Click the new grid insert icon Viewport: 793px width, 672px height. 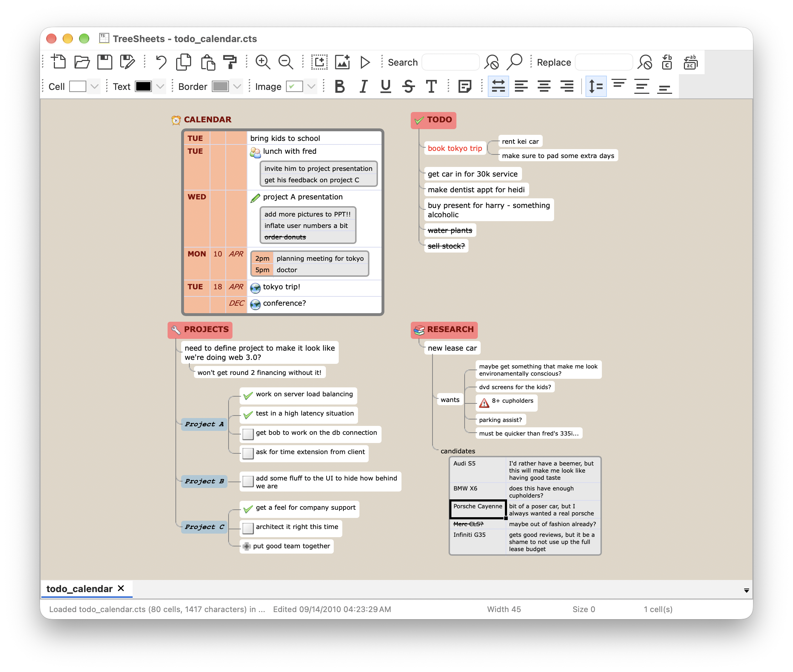tap(319, 62)
